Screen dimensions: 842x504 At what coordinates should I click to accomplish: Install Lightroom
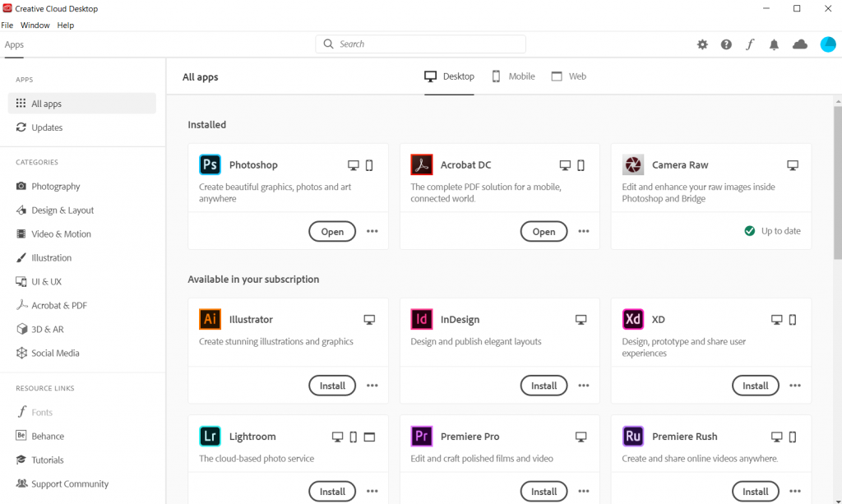pos(332,491)
